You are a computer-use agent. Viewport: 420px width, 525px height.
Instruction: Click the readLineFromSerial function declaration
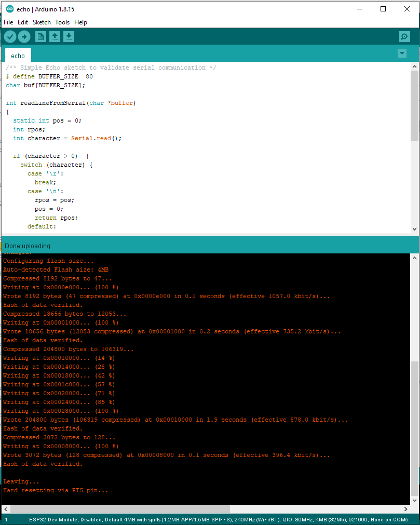pos(71,103)
